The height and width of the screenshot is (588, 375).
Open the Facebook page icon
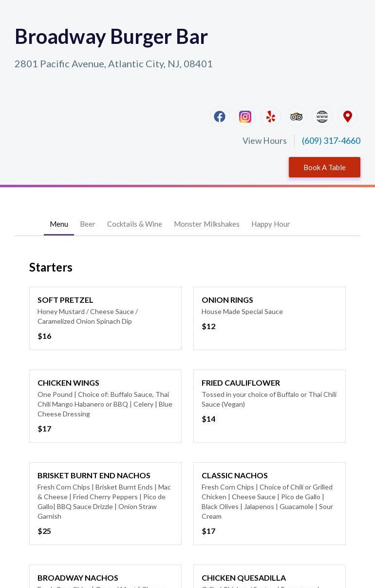(220, 117)
